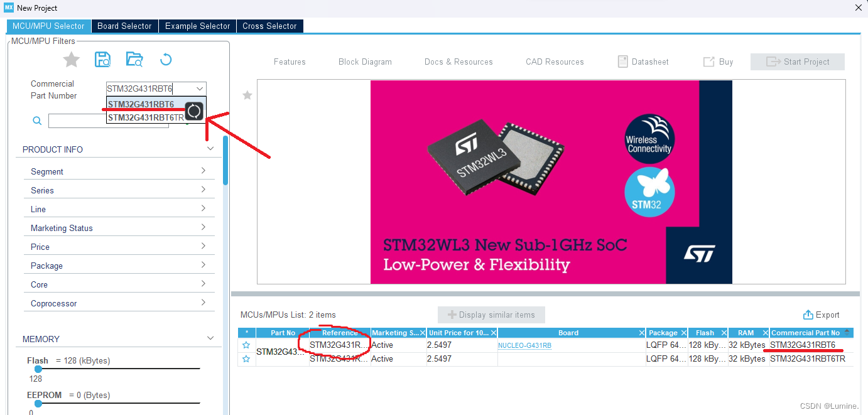Expand the Line filter
The width and height of the screenshot is (868, 415).
click(203, 208)
